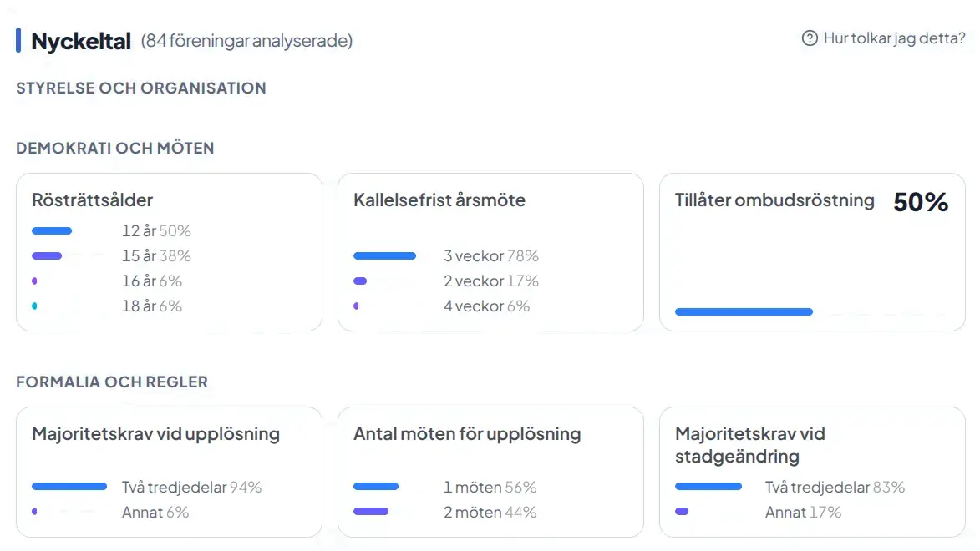Click the teal dot for 18 år

(35, 306)
